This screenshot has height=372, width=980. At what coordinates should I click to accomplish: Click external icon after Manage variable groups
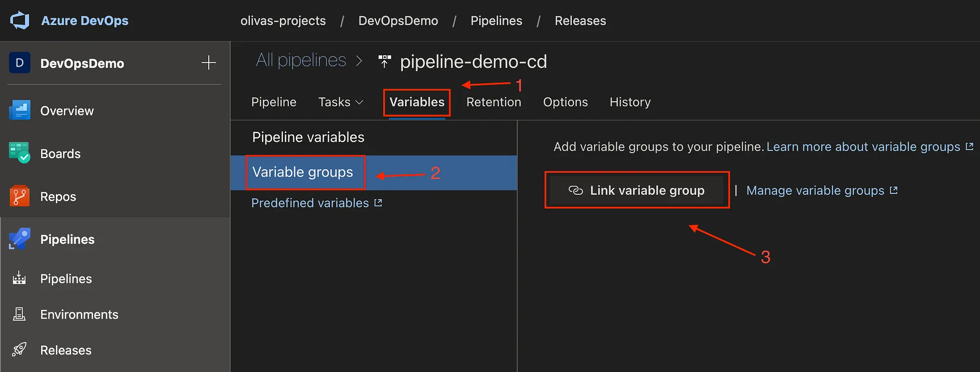click(x=894, y=190)
